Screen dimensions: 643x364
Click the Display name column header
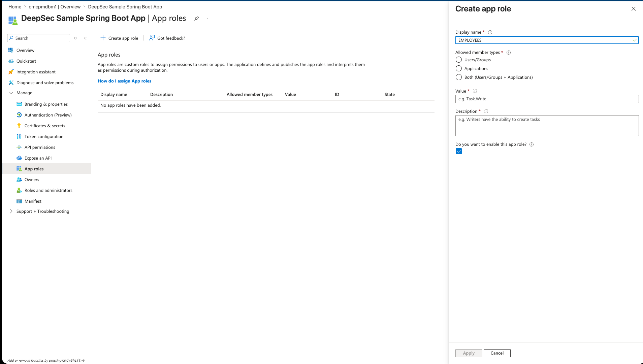[114, 94]
